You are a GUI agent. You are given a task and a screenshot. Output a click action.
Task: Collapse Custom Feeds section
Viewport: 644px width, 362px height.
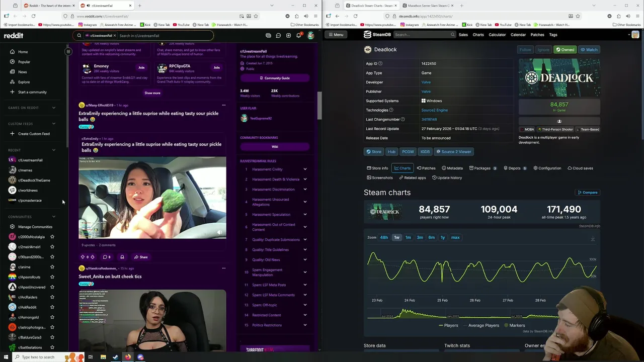[x=54, y=124]
